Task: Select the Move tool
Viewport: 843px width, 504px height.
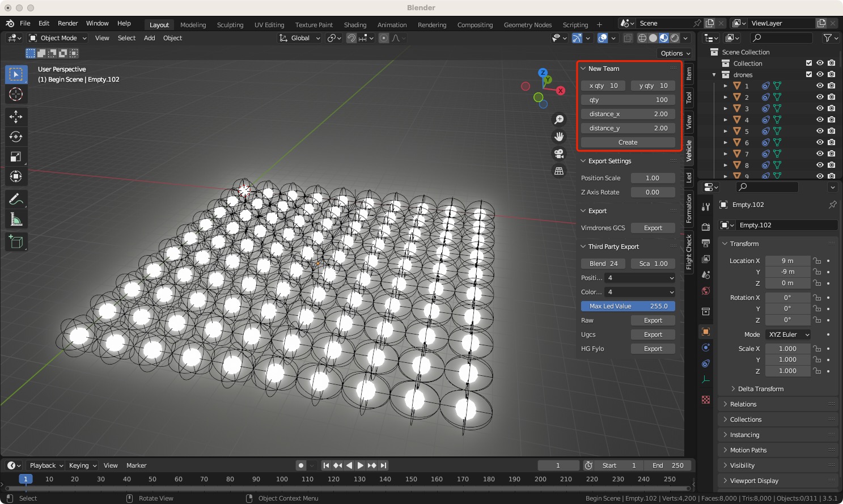Action: point(16,117)
